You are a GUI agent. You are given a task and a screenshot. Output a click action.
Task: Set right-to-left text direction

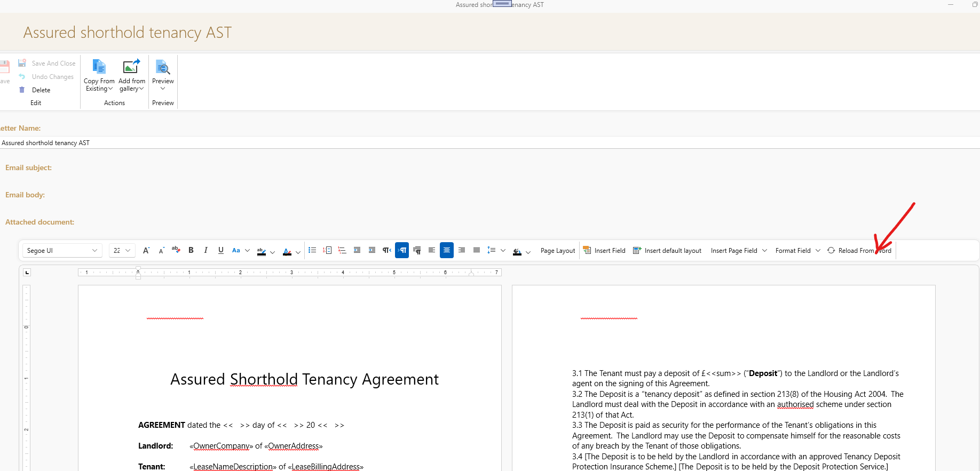click(387, 250)
